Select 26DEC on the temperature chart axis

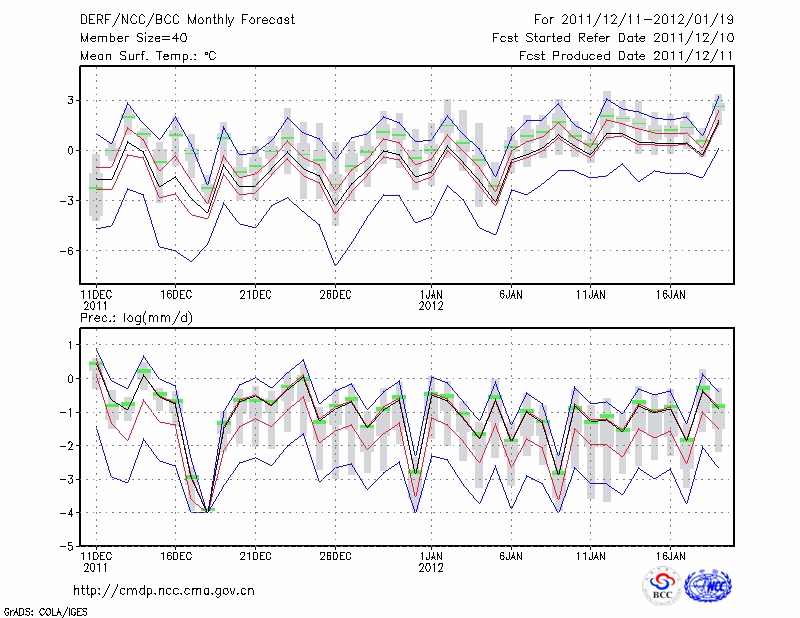coord(335,294)
